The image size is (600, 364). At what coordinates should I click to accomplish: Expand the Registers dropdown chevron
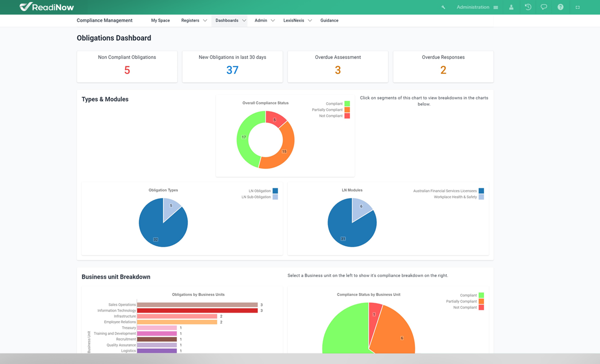click(205, 21)
